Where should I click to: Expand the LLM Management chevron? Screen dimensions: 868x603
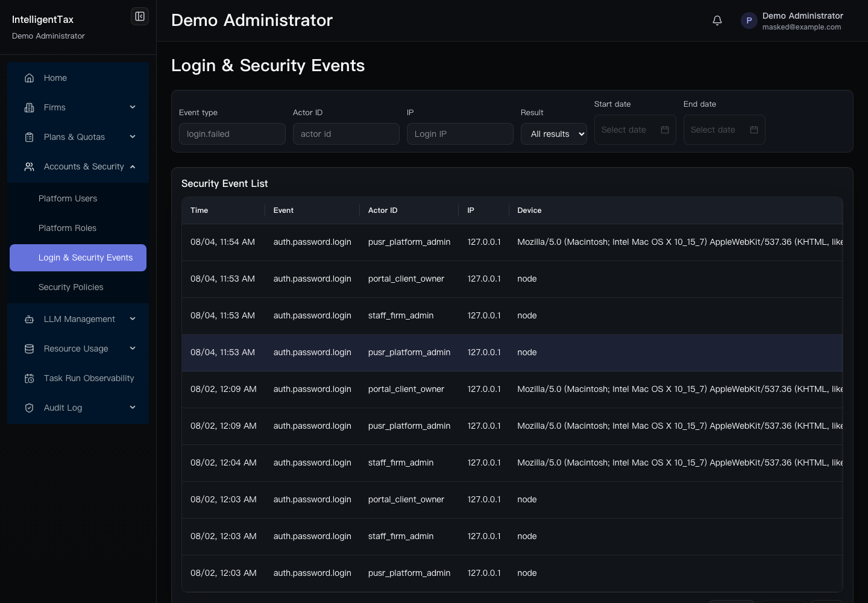(133, 319)
